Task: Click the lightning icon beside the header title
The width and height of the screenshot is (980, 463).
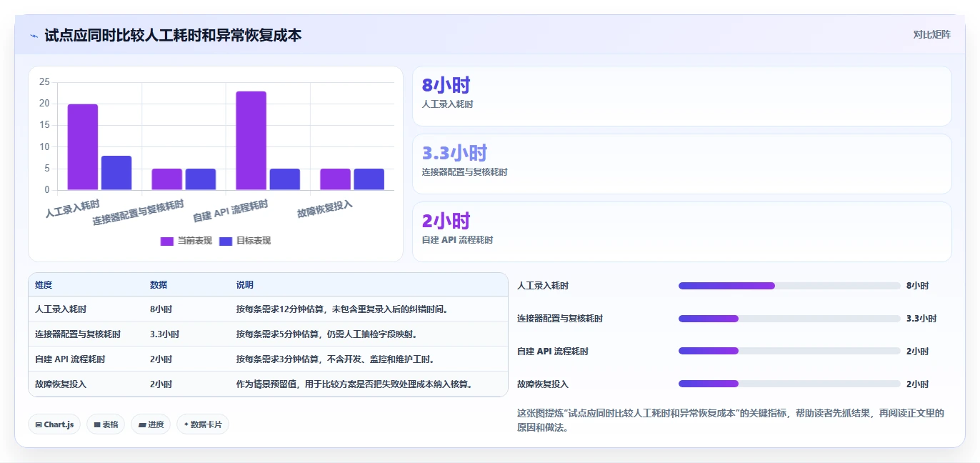Action: click(x=34, y=35)
